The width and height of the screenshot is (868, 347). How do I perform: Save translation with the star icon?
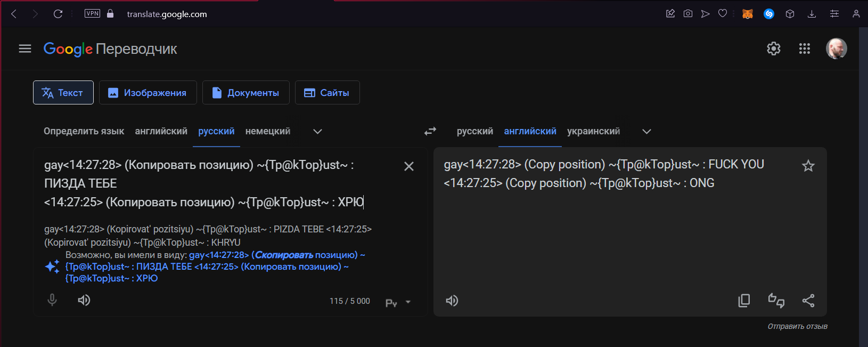tap(808, 166)
